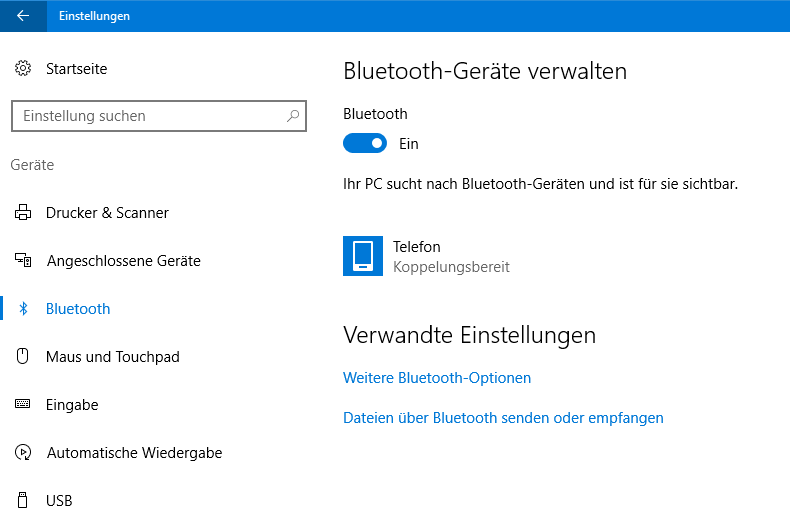
Task: Click the blue phone device icon
Action: [363, 256]
